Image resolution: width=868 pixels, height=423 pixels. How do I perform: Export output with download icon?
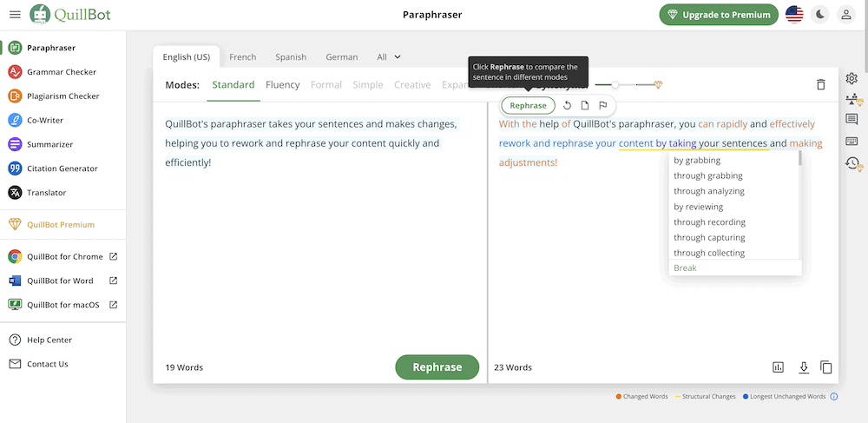(804, 367)
